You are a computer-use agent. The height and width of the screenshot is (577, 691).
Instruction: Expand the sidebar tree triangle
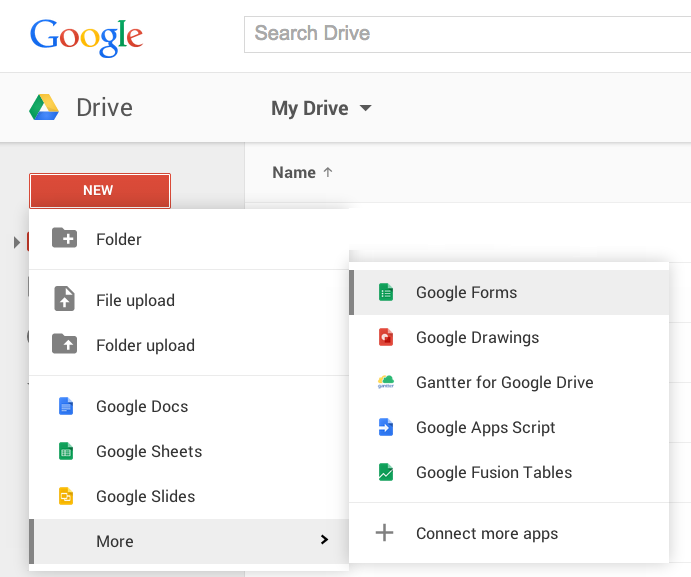point(17,242)
